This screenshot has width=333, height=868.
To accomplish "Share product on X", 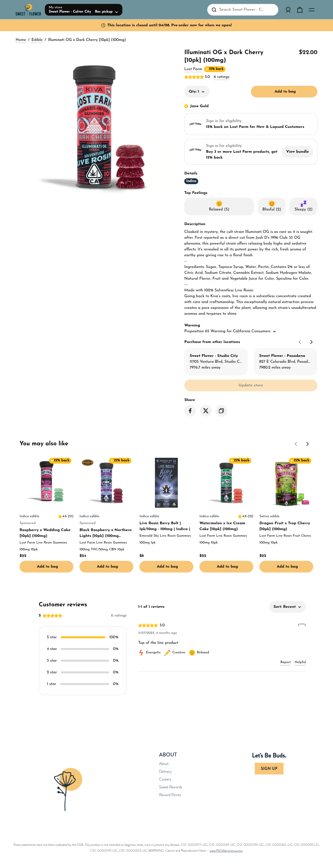I will click(x=206, y=410).
